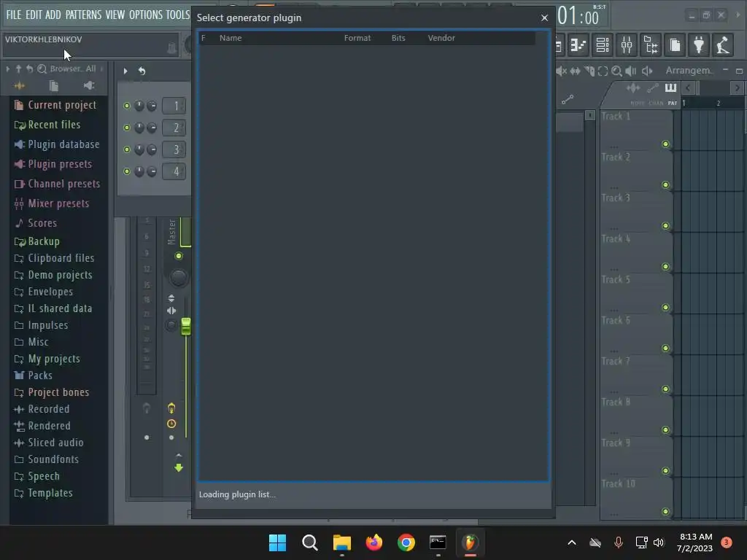Screen dimensions: 747x560
Task: Sort plugin list by Name column
Action: tap(231, 38)
